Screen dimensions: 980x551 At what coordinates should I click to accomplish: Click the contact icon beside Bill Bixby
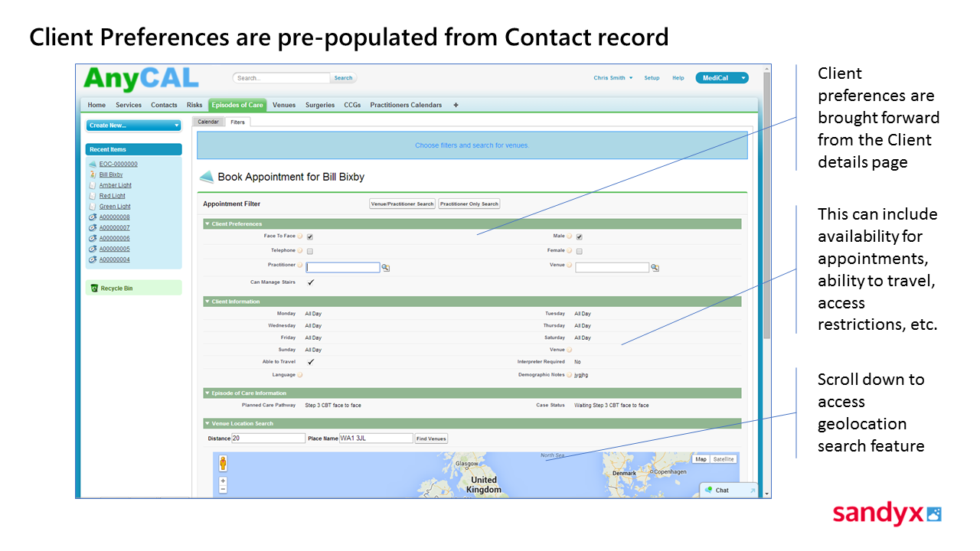93,174
